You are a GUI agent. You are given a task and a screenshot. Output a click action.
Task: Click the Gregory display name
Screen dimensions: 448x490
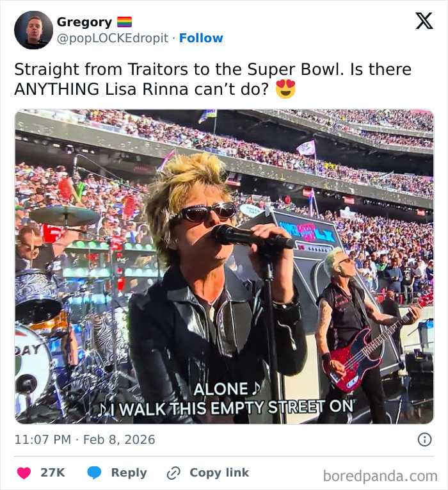tap(84, 22)
